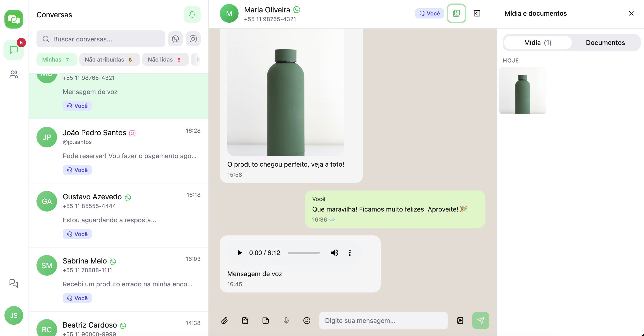
Task: Record a voice message with microphone icon
Action: pyautogui.click(x=286, y=321)
